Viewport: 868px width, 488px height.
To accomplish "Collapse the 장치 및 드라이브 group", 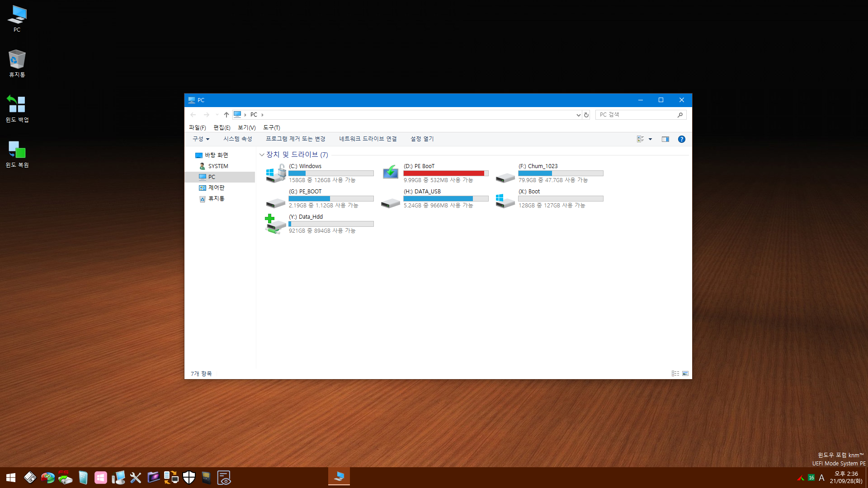I will coord(262,155).
